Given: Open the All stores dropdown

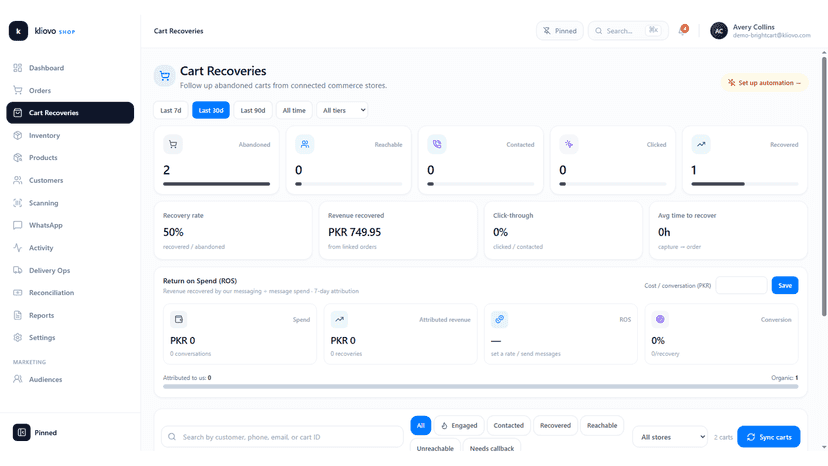Looking at the screenshot, I should [670, 437].
